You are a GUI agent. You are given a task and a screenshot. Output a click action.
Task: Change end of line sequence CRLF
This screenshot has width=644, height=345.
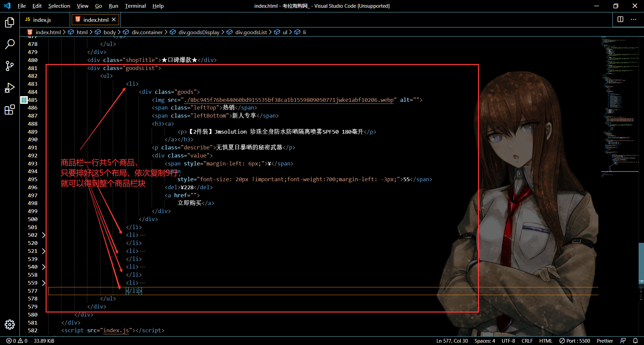click(527, 341)
